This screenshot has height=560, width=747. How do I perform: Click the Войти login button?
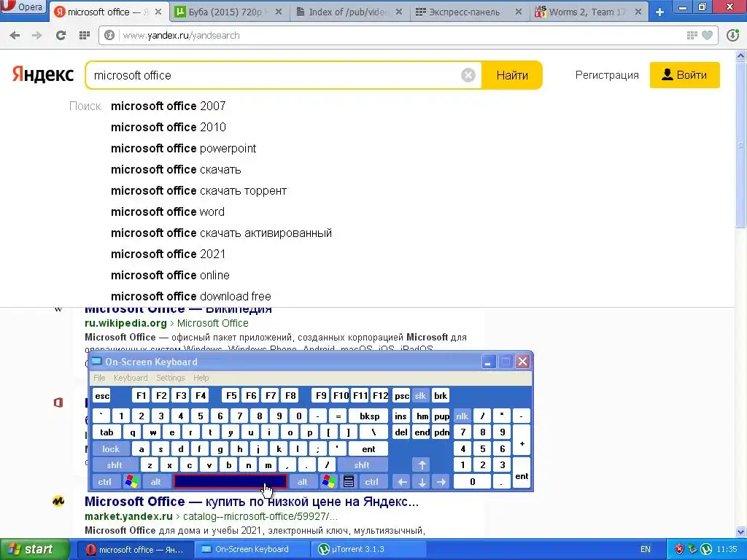[x=684, y=75]
